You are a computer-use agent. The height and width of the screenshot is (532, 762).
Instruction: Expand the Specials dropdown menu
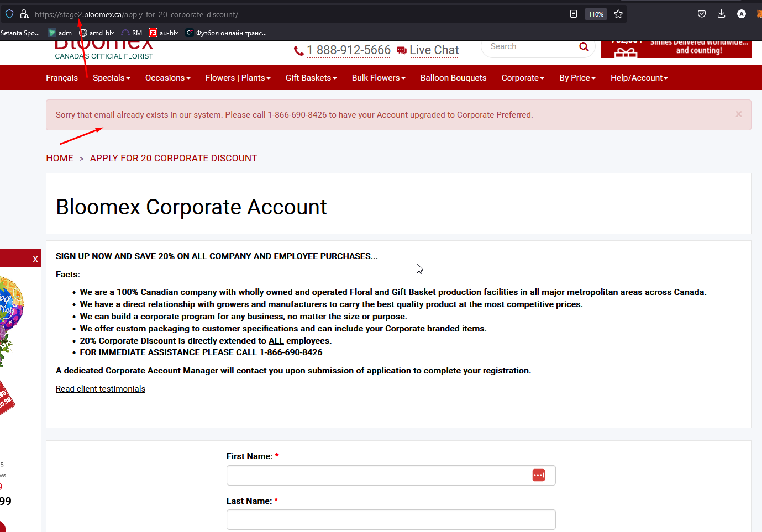[x=112, y=78]
